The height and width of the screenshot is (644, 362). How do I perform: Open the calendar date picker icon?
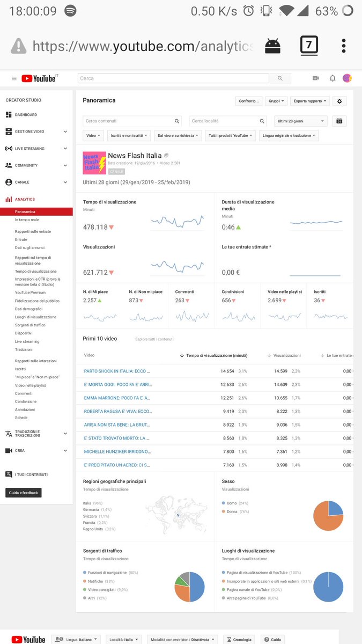339,121
